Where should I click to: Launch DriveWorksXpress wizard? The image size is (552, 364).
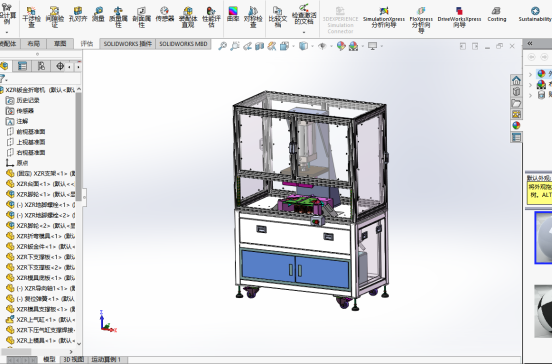point(459,17)
